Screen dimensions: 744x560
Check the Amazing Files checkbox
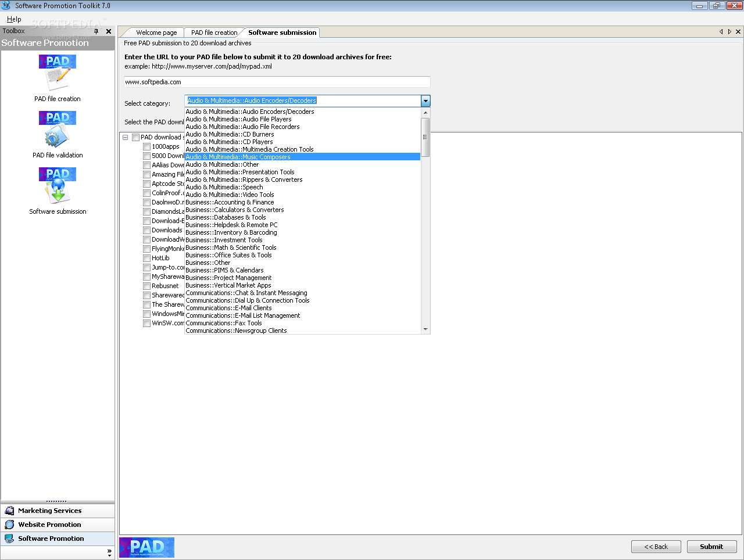(x=146, y=175)
